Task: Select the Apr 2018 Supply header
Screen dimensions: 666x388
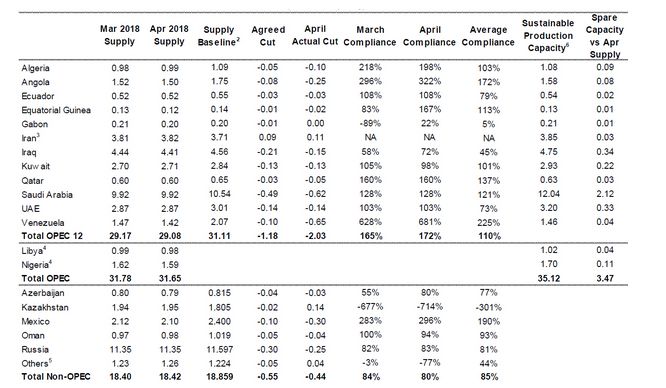Action: 169,35
